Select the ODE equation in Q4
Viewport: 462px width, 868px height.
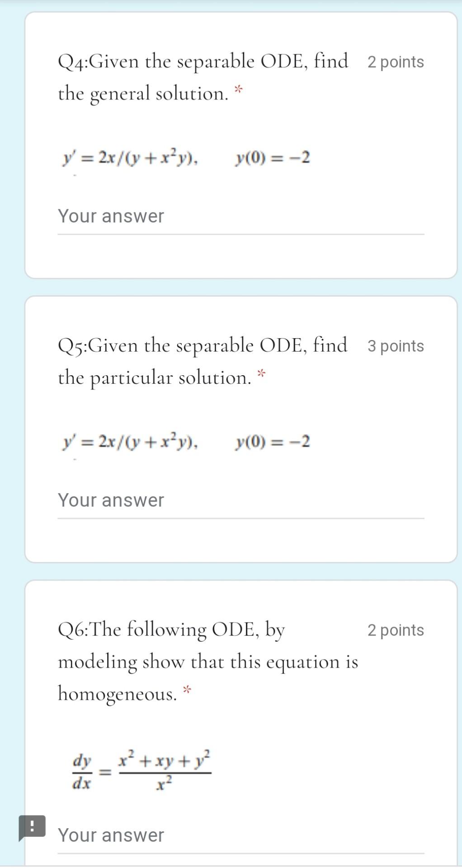pos(130,158)
